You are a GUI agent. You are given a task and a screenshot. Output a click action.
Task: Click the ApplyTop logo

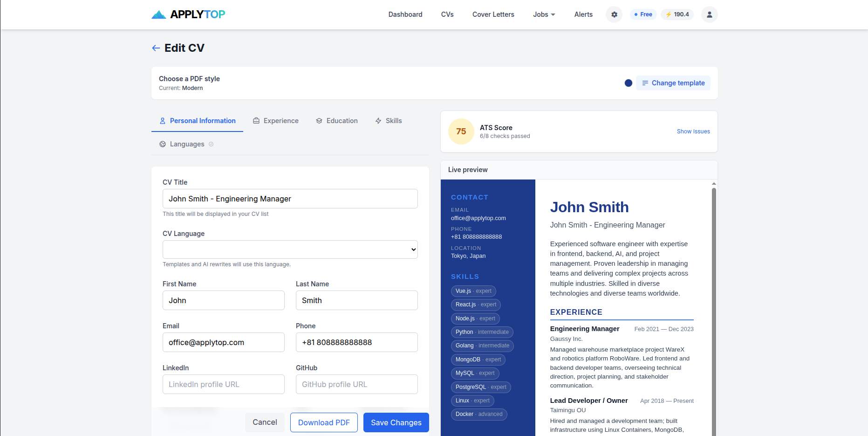pyautogui.click(x=188, y=14)
